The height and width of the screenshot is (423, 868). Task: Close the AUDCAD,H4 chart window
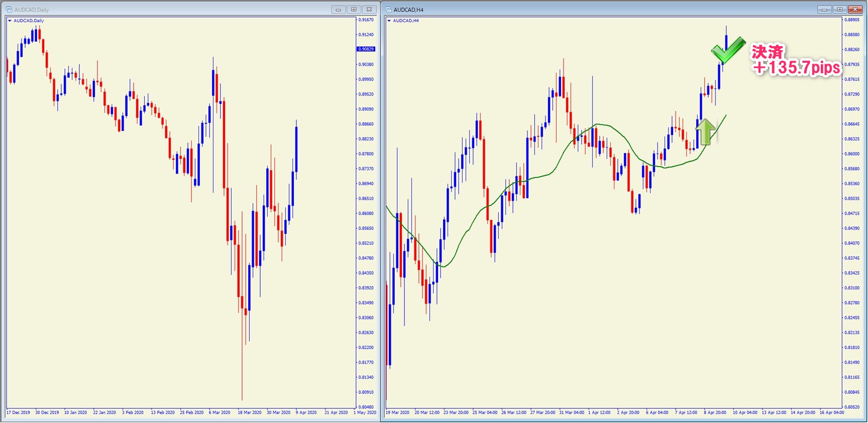coord(855,10)
